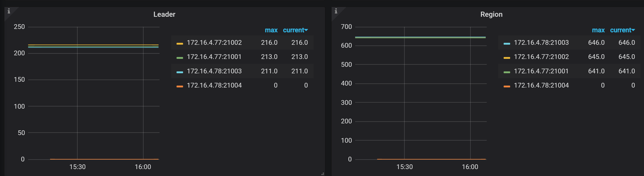Select series 172.16.4.77:21001 in Leader legend
644x176 pixels.
click(214, 57)
